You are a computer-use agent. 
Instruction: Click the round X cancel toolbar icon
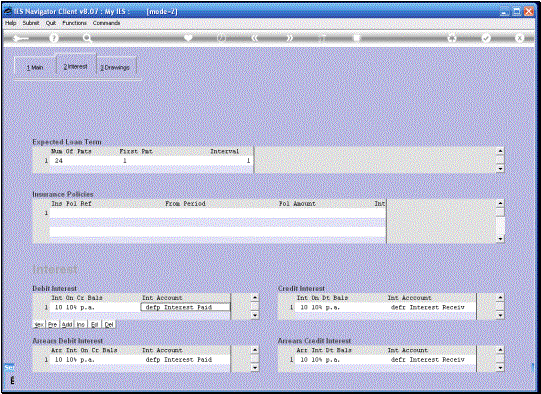click(519, 38)
